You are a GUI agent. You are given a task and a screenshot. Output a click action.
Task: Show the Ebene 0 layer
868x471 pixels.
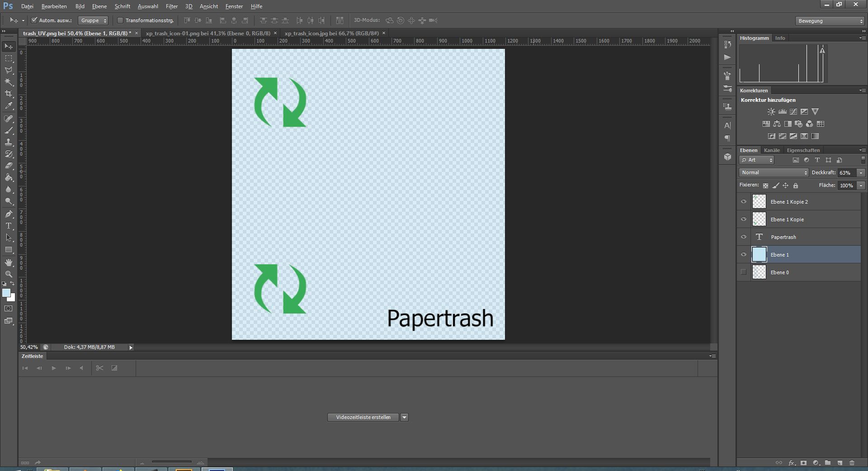[x=744, y=272]
